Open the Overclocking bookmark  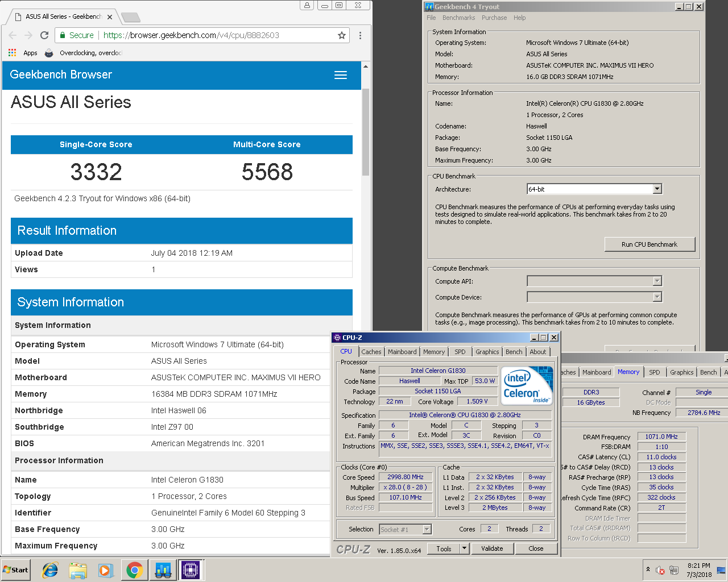point(83,53)
